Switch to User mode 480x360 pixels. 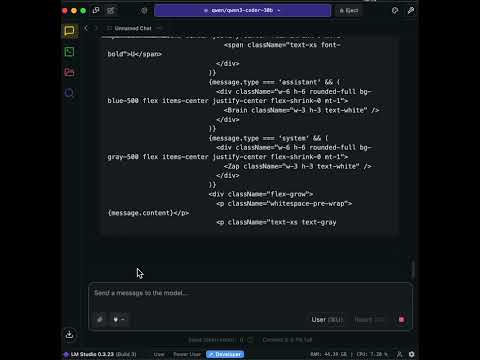tap(159, 354)
